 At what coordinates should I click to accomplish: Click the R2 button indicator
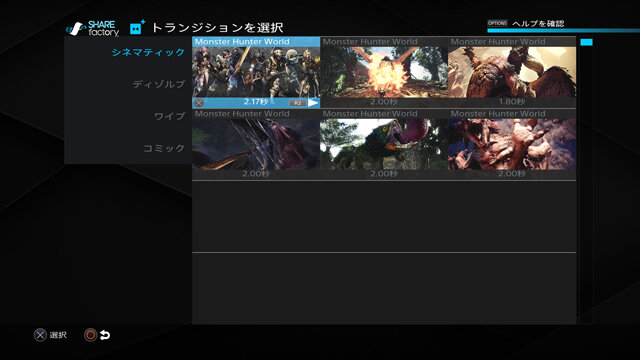(x=298, y=103)
